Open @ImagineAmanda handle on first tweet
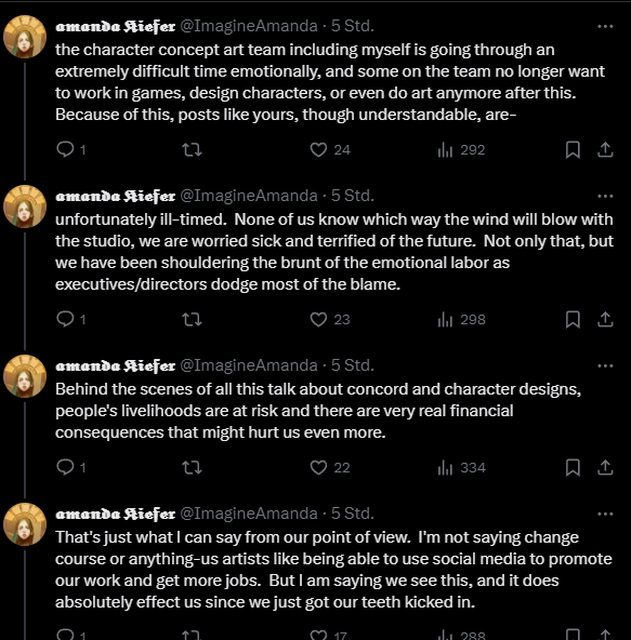 pos(248,26)
